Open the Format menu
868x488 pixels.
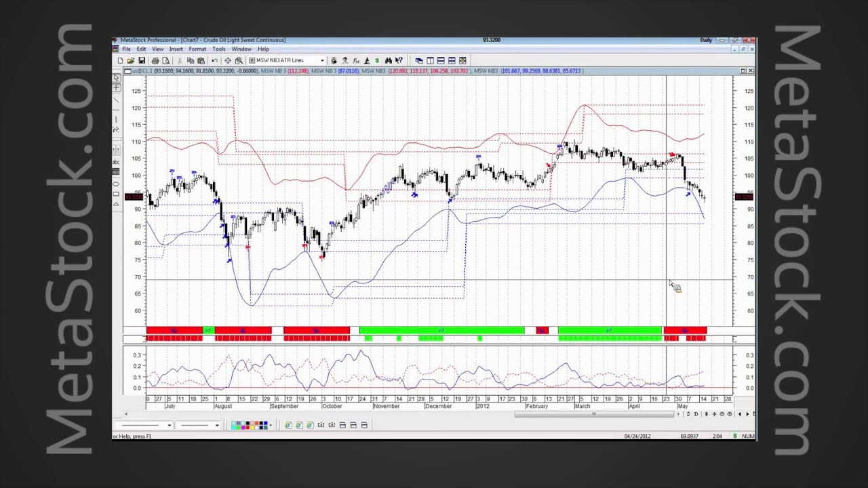pyautogui.click(x=197, y=49)
